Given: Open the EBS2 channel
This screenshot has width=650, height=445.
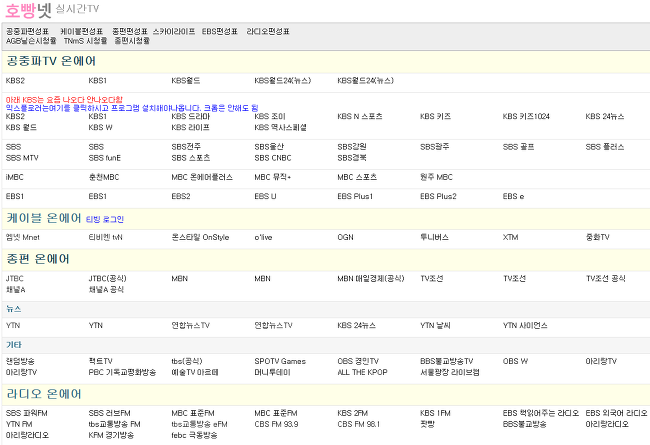Looking at the screenshot, I should (x=181, y=196).
